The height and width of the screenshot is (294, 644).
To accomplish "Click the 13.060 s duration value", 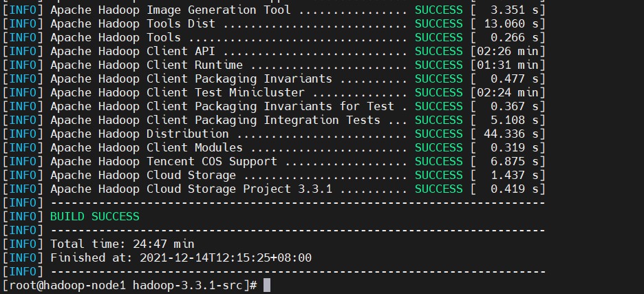I will (508, 23).
